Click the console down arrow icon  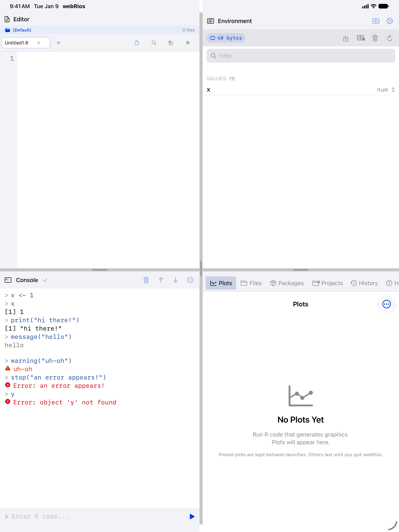coord(176,280)
